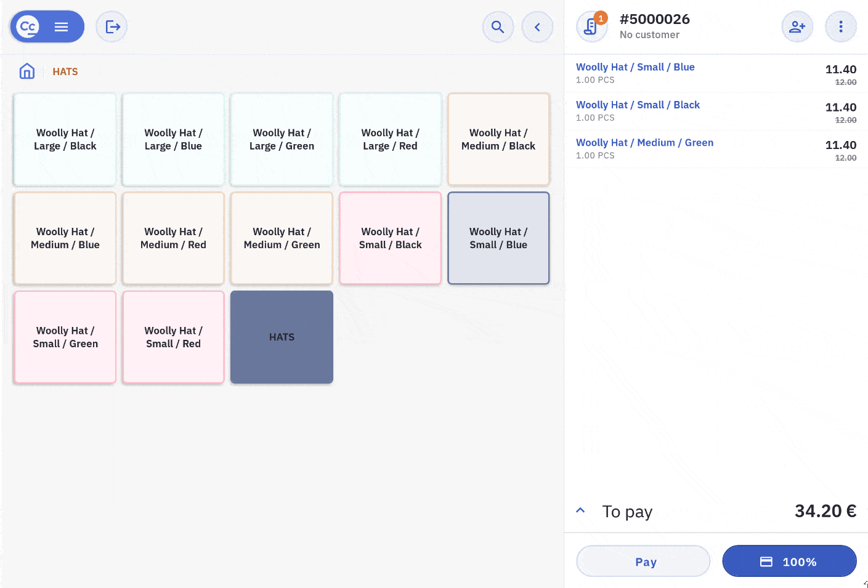Click the back arrow button

click(537, 27)
